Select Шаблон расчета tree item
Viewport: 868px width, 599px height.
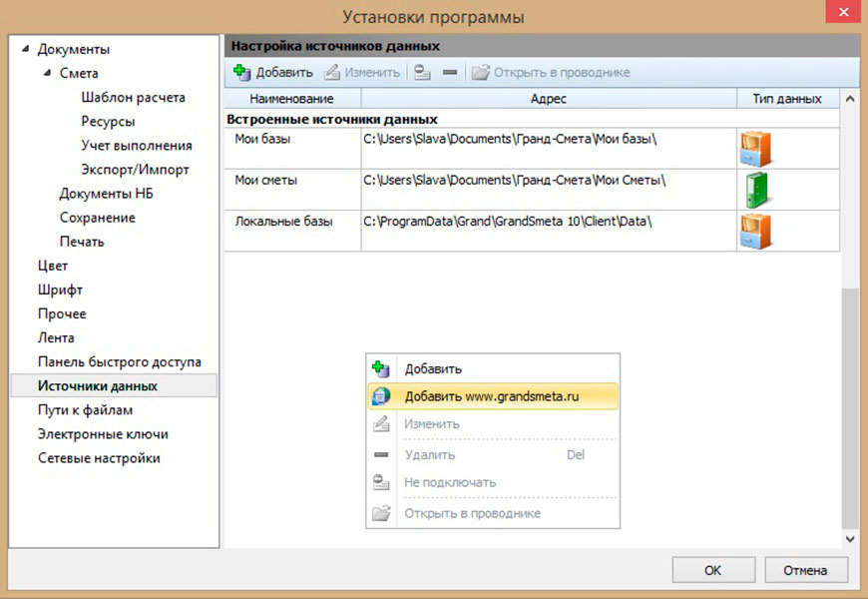click(133, 97)
